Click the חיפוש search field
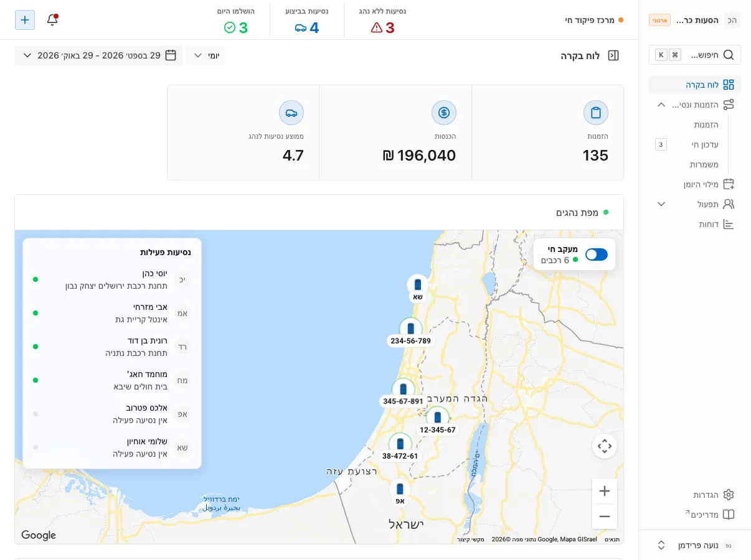This screenshot has height=560, width=751. coord(695,55)
